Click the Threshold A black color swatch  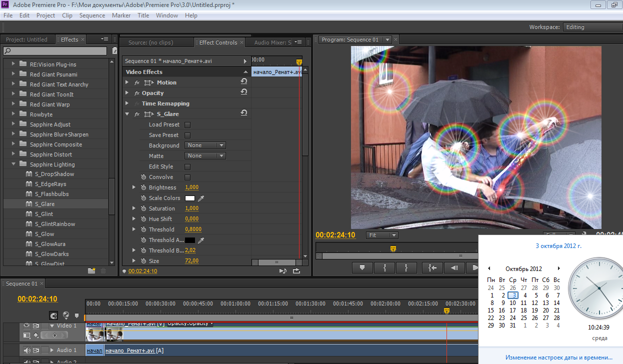tap(190, 240)
